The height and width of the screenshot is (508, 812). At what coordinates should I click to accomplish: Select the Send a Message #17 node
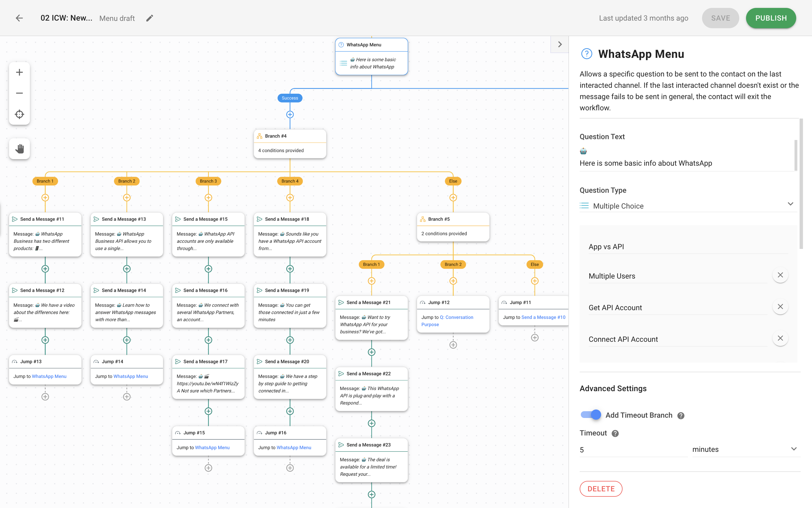208,377
